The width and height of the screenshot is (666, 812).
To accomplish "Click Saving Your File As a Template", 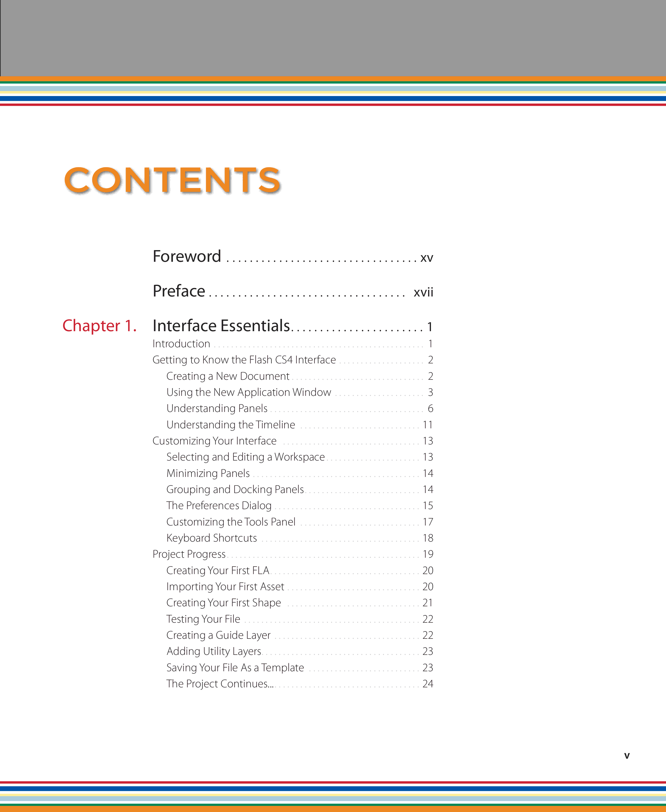I will click(x=235, y=668).
